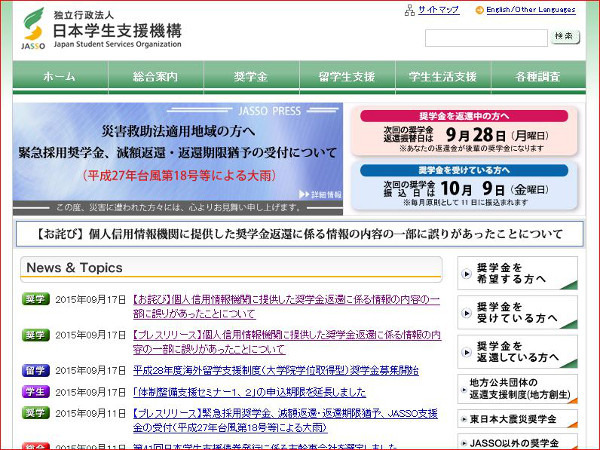Screen dimensions: 600x450
Task: Open the 【プレスリリース】個人信用情報機関 news link
Action: [x=287, y=342]
